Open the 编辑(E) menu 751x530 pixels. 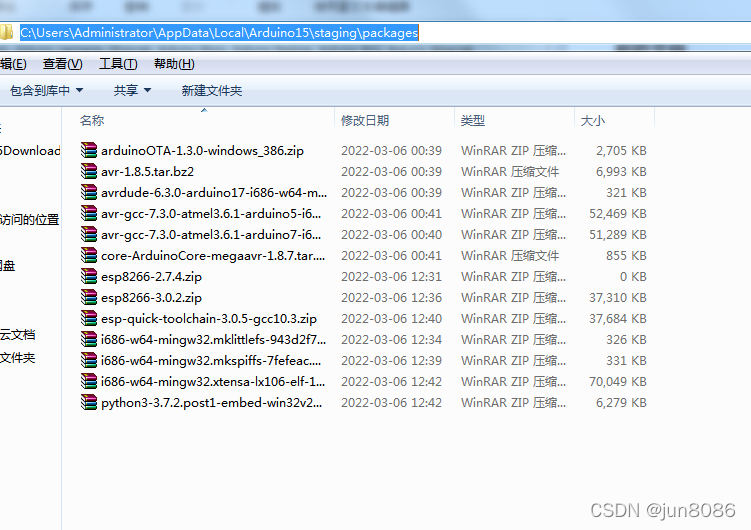tap(13, 64)
